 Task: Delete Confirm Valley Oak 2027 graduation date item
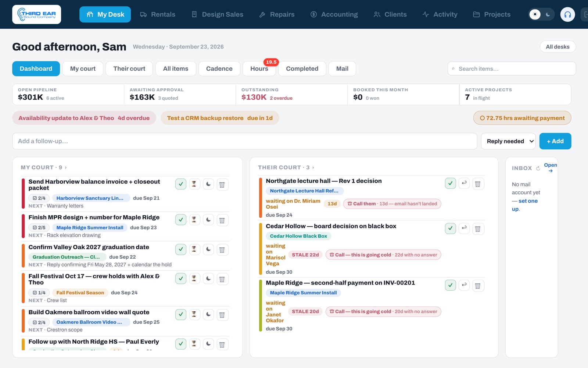pyautogui.click(x=222, y=250)
